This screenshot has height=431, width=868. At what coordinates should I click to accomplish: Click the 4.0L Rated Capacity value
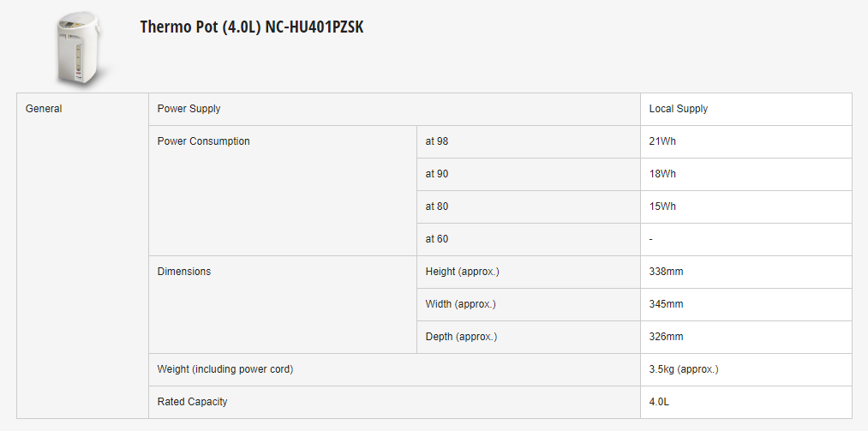tap(659, 402)
